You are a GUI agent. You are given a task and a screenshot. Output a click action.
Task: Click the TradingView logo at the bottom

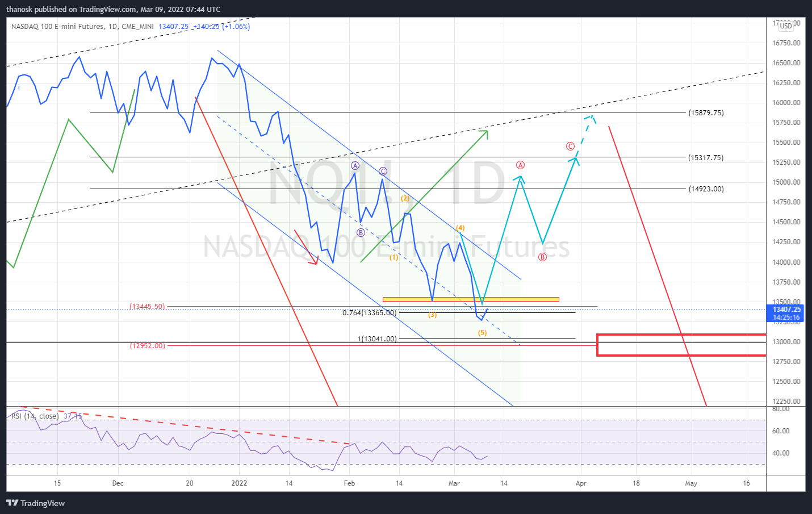pos(35,503)
